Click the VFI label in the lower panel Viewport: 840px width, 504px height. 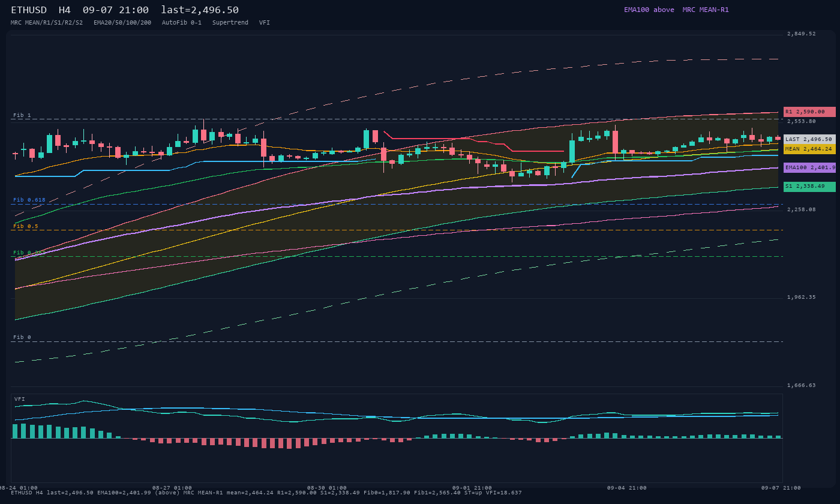[20, 399]
